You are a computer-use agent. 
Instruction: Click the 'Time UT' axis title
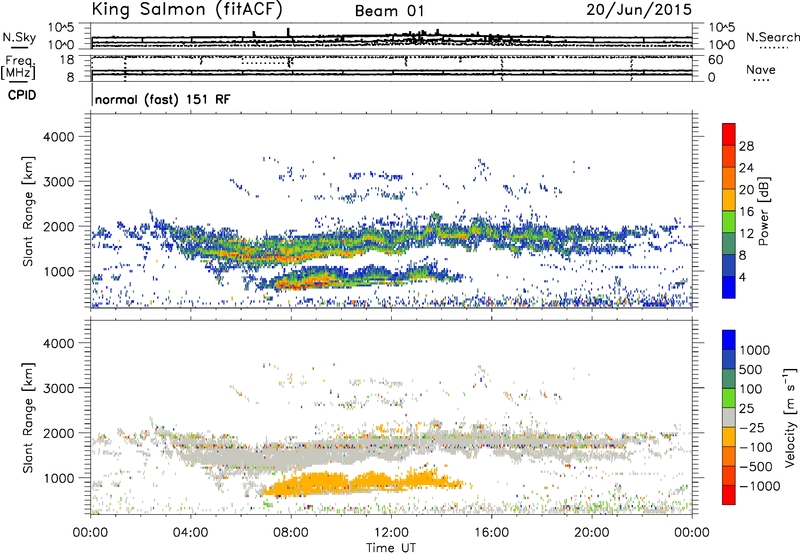pos(391,548)
